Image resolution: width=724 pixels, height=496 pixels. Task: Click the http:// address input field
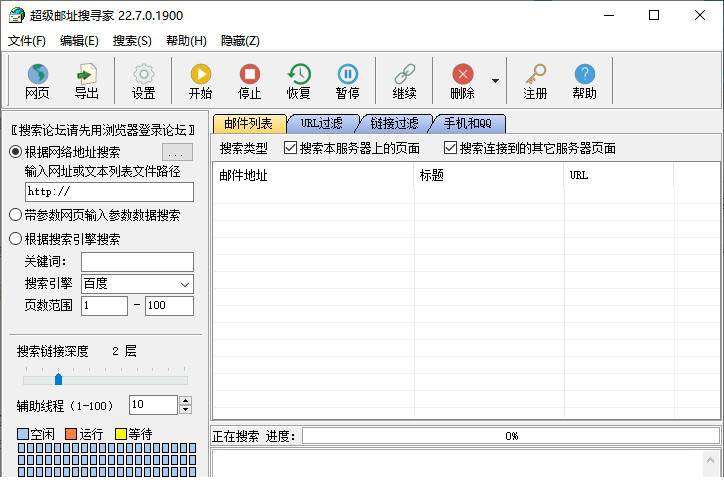coord(109,192)
